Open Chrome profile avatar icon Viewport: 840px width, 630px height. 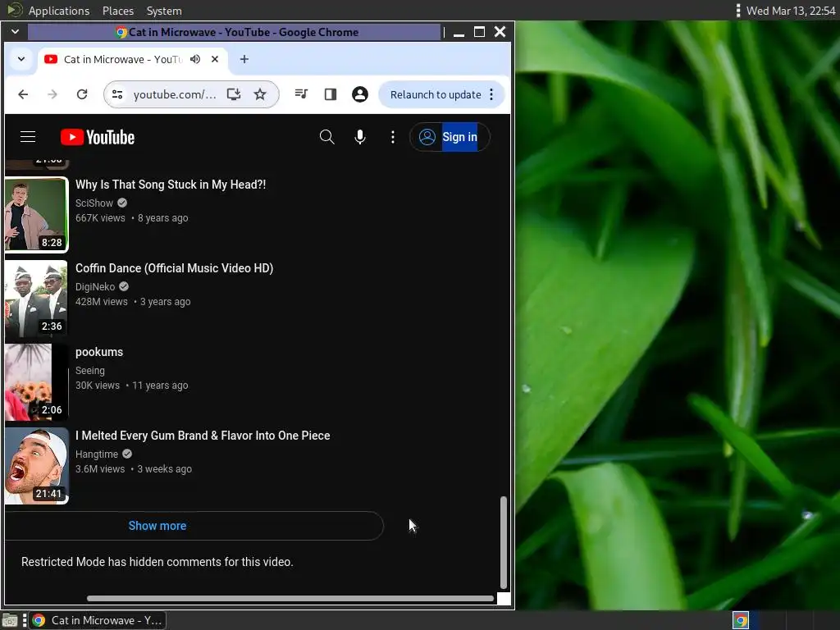pyautogui.click(x=360, y=95)
